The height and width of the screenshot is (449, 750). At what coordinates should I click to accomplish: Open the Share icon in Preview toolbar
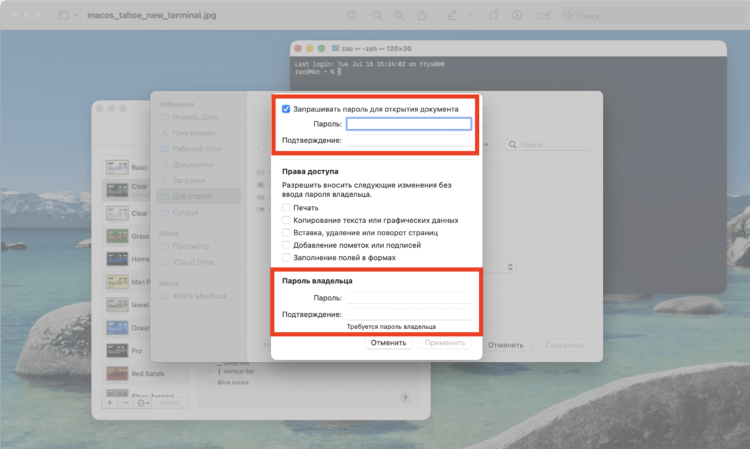click(x=422, y=15)
